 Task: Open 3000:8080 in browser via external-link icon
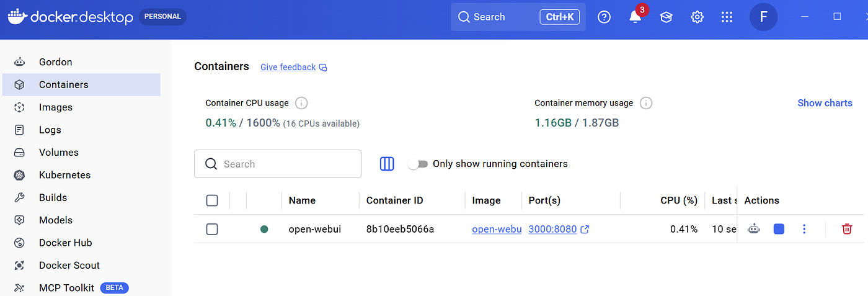[x=584, y=229]
